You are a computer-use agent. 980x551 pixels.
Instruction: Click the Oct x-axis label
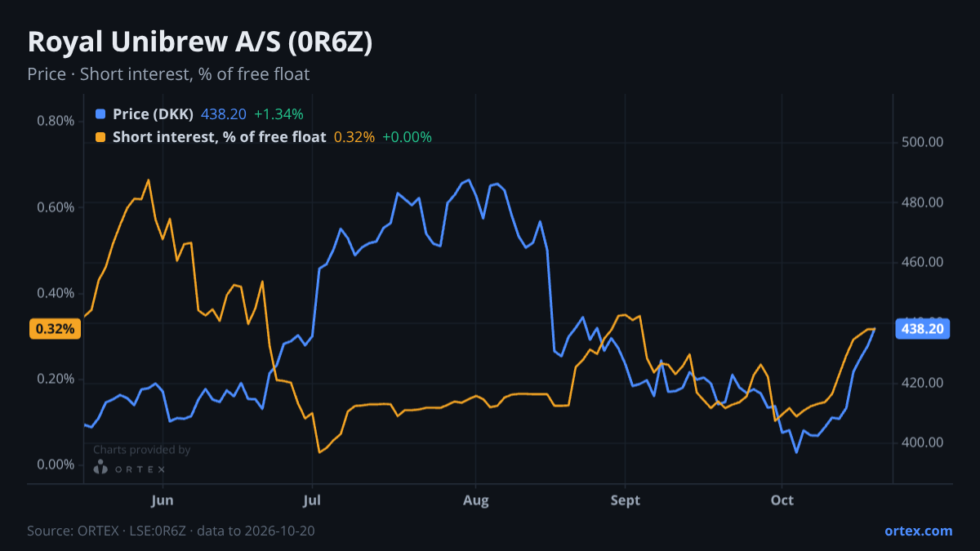[782, 500]
